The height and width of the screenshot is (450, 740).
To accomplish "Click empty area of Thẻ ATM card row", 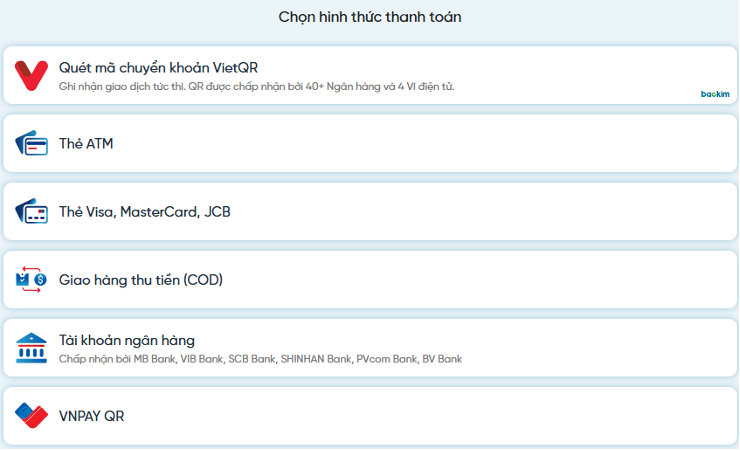I will pos(425,143).
